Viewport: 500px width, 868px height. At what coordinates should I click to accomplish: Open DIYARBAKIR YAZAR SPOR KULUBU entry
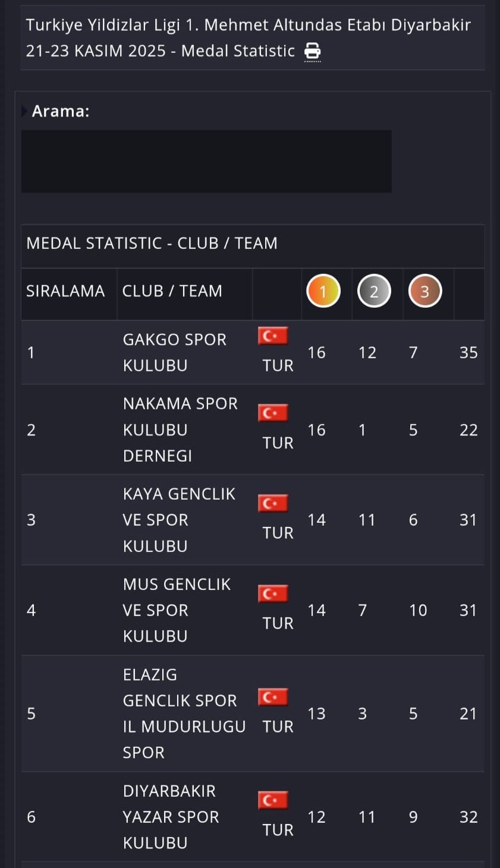click(171, 817)
